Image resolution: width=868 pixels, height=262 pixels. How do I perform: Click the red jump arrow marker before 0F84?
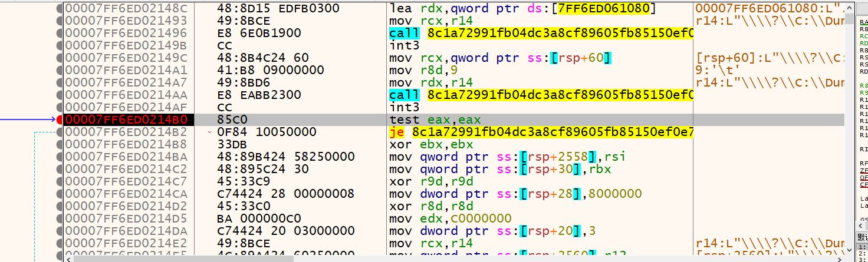211,132
